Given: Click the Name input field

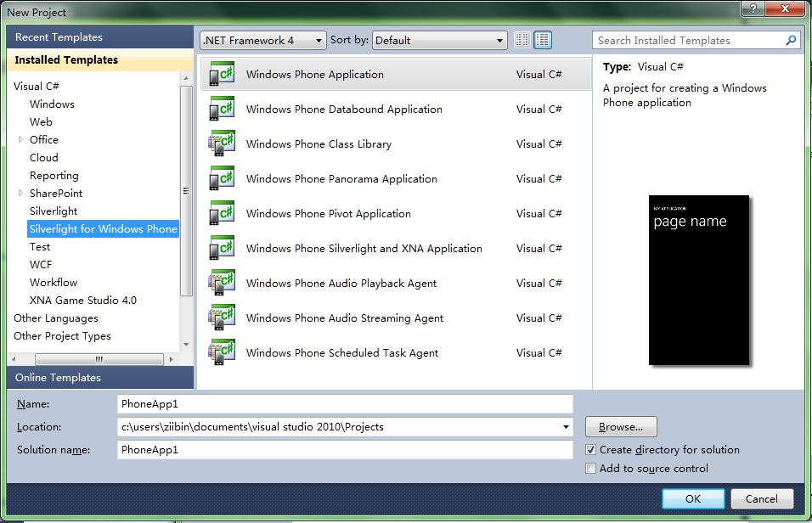Looking at the screenshot, I should (x=345, y=404).
